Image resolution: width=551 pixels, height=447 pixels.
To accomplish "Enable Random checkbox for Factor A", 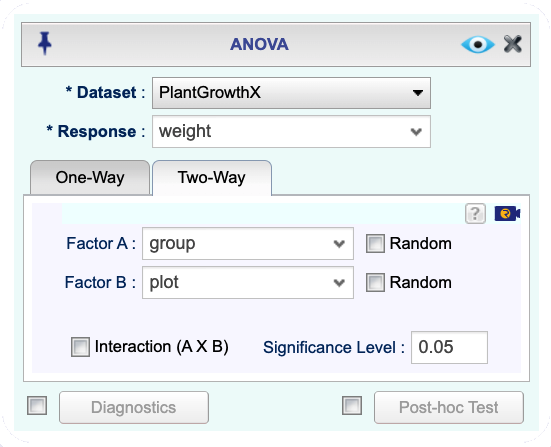I will click(375, 244).
